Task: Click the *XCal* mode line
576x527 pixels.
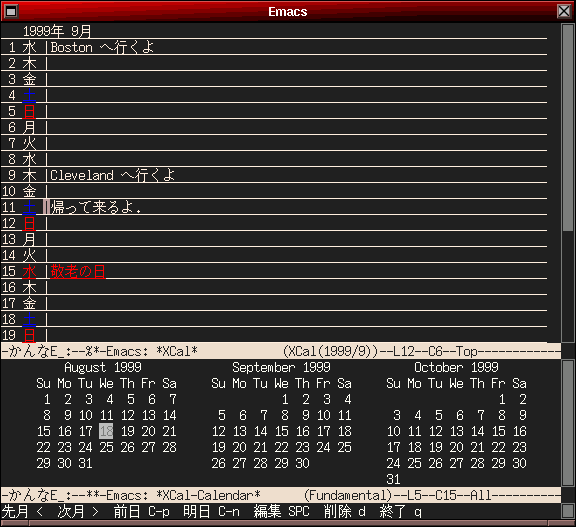Action: click(x=281, y=351)
